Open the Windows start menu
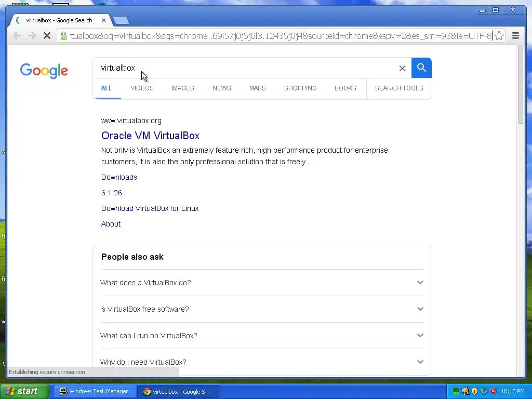This screenshot has width=532, height=399. (24, 391)
